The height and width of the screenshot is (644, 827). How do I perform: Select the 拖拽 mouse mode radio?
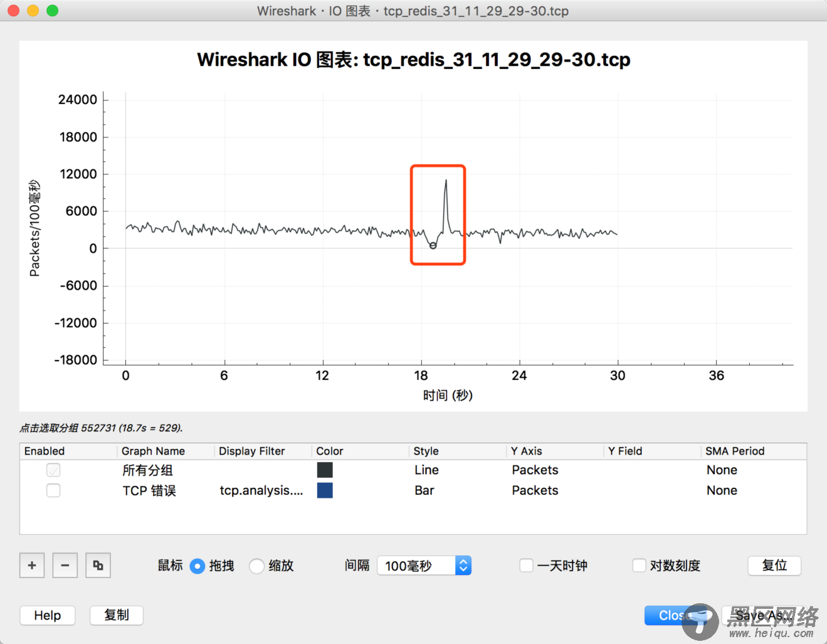coord(197,566)
